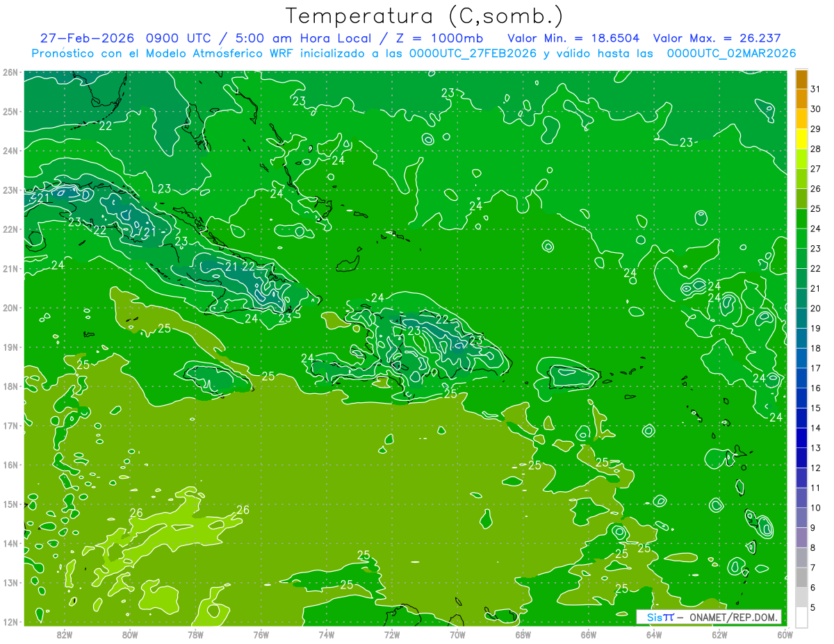
Task: Click the "0000UTC_02MAR2026" valid-until time
Action: click(x=731, y=53)
